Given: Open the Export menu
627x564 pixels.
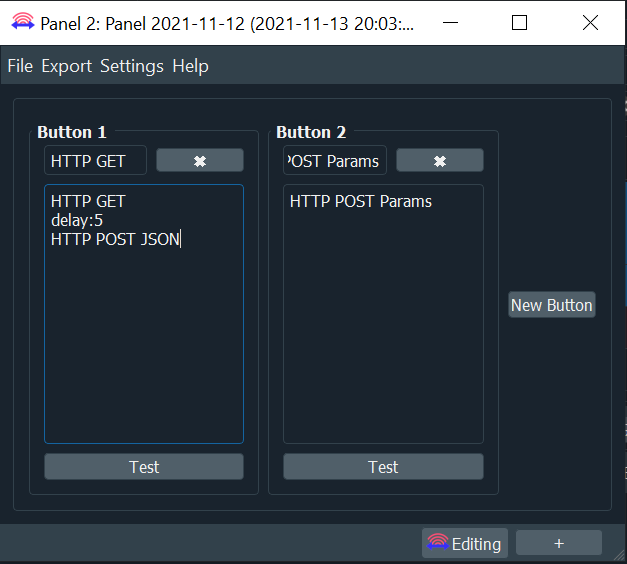Looking at the screenshot, I should point(66,66).
